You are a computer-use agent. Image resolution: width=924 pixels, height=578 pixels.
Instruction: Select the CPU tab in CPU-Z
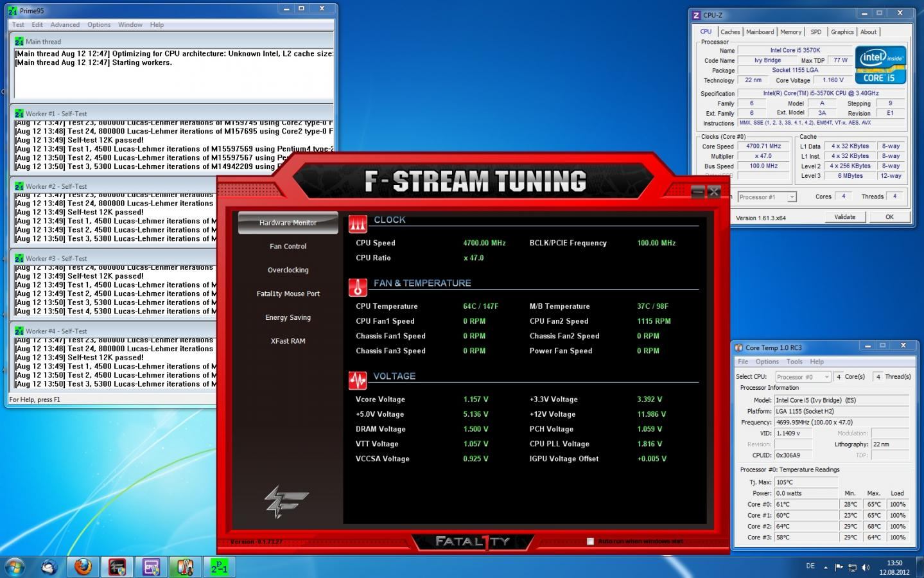pos(706,31)
